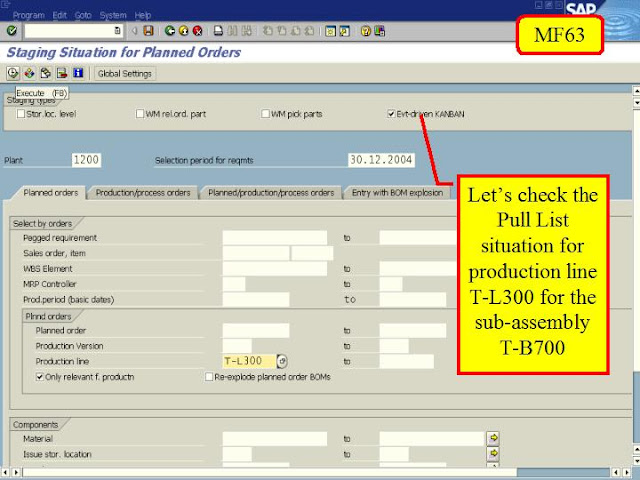Open the System menu
This screenshot has width=640, height=480.
pyautogui.click(x=113, y=16)
